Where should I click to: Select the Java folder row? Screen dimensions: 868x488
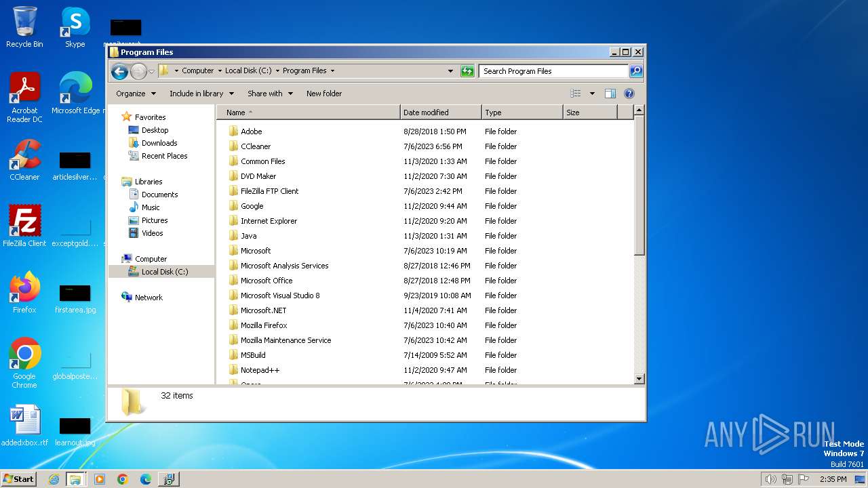(424, 236)
